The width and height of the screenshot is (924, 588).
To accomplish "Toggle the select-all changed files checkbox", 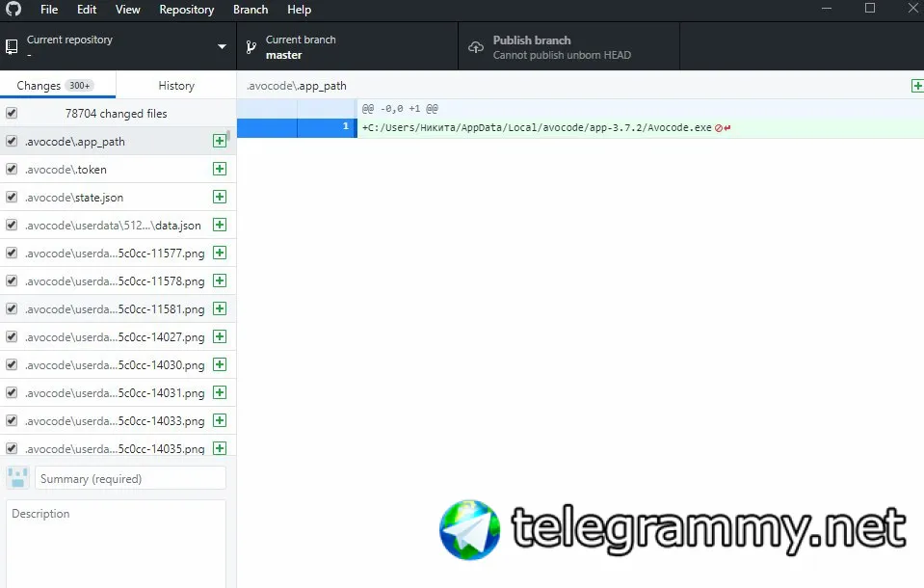I will 12,113.
